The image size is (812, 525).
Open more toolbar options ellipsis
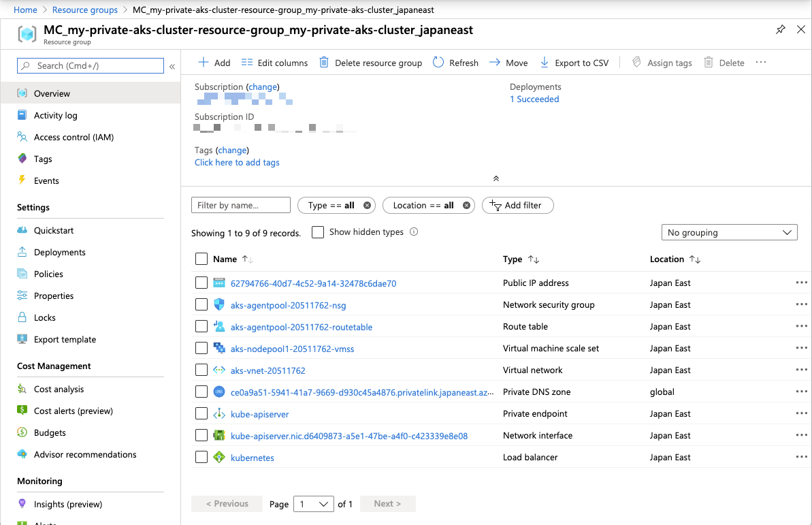(x=761, y=62)
